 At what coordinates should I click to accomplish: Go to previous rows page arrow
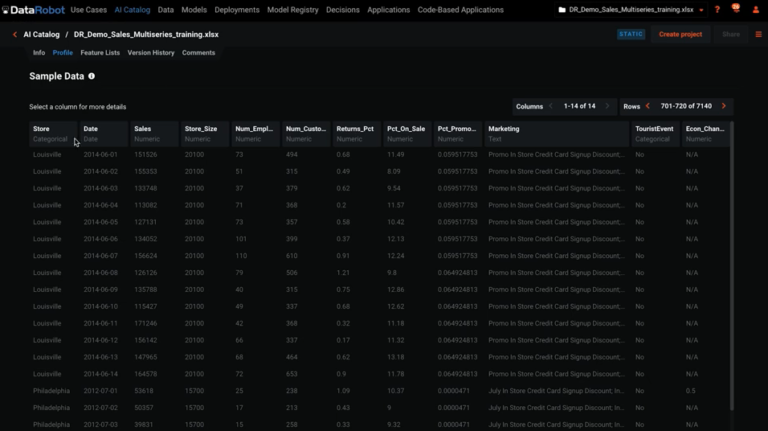[648, 106]
